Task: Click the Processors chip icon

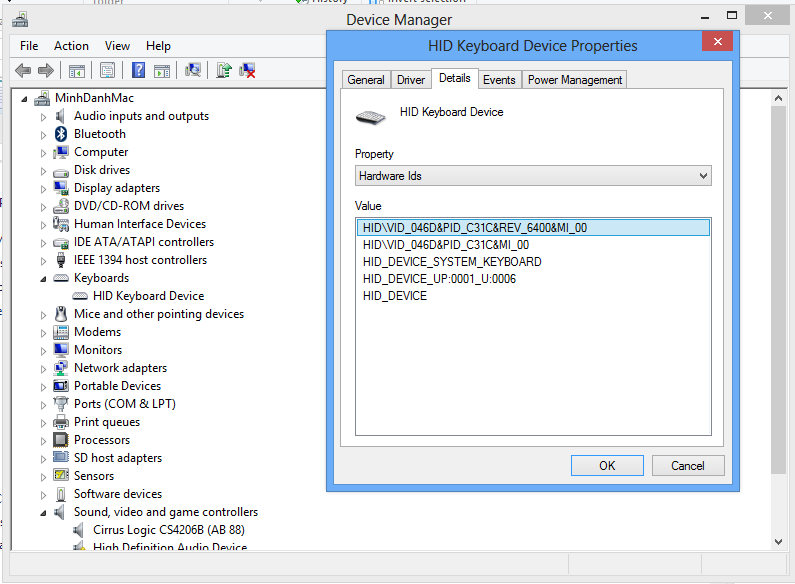Action: 61,440
